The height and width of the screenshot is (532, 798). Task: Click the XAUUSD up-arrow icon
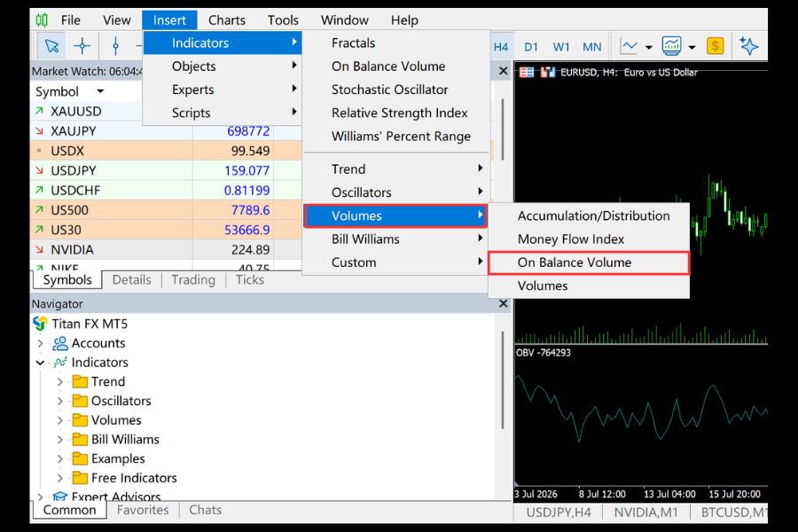click(39, 111)
